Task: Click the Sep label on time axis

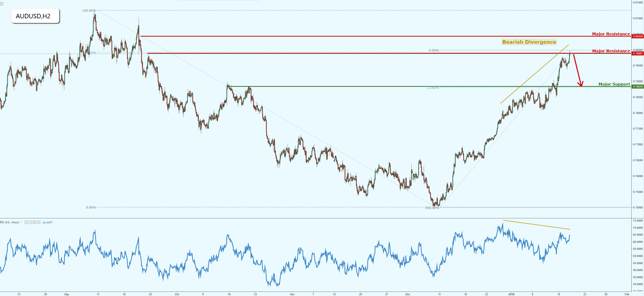Action: click(67, 294)
